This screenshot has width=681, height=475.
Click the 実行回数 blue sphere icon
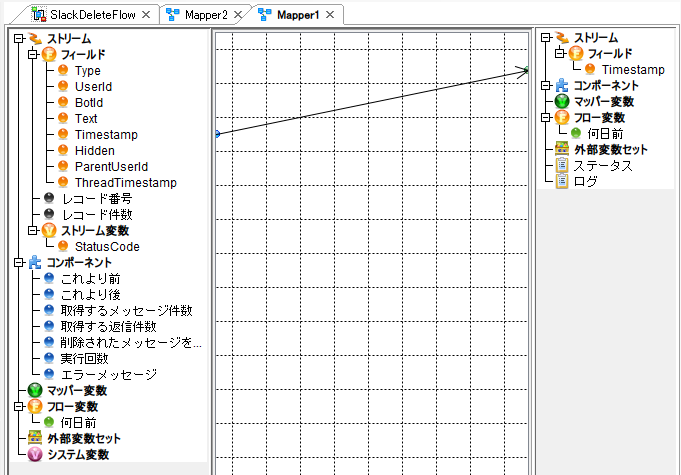pyautogui.click(x=49, y=359)
